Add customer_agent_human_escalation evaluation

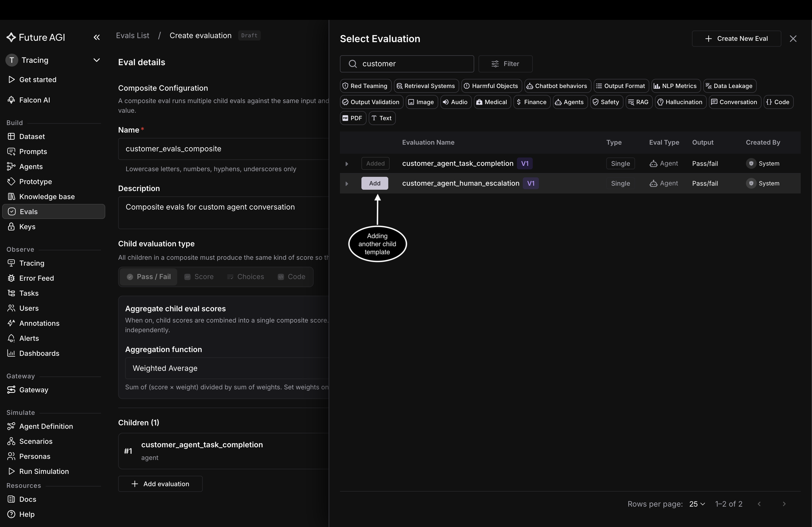[375, 183]
